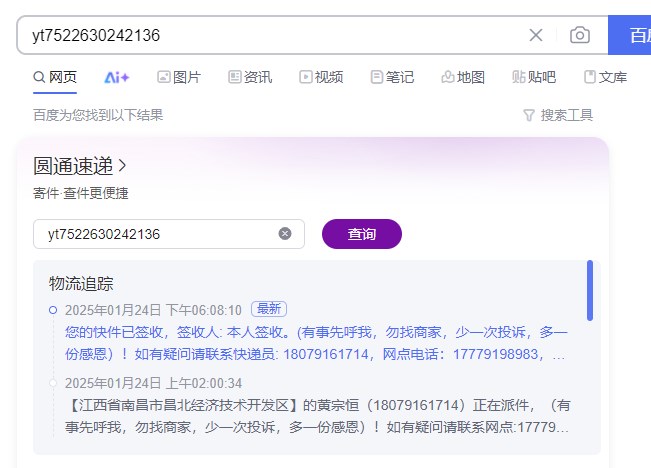This screenshot has height=468, width=651.
Task: Open the 视频 tab
Action: point(321,77)
